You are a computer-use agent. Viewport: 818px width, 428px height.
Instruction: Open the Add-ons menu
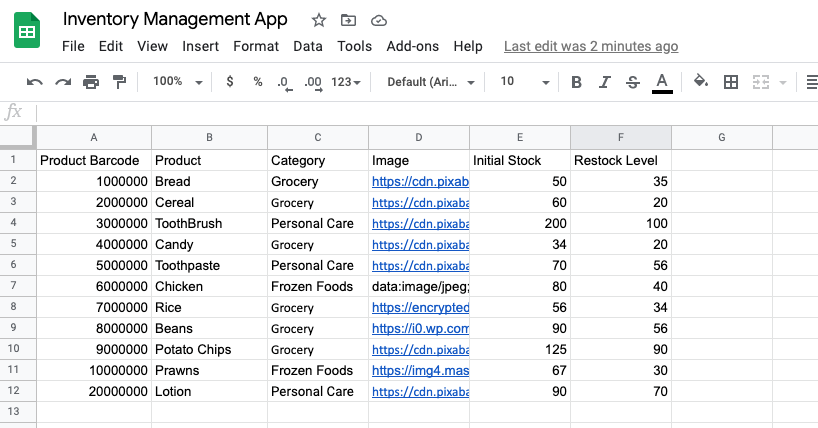(x=413, y=46)
